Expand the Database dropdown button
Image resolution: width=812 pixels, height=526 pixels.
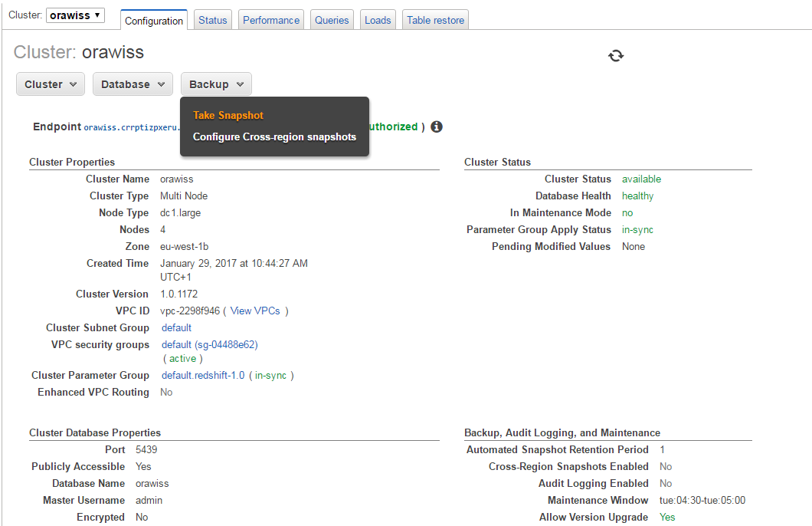[133, 84]
